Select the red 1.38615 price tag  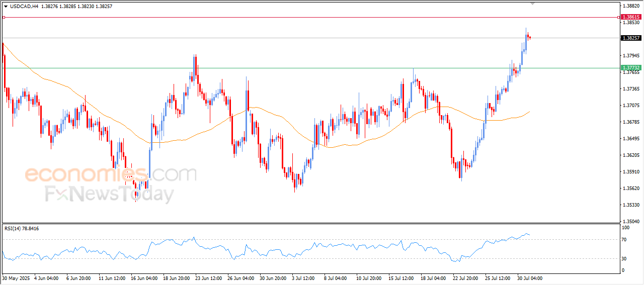pos(631,17)
